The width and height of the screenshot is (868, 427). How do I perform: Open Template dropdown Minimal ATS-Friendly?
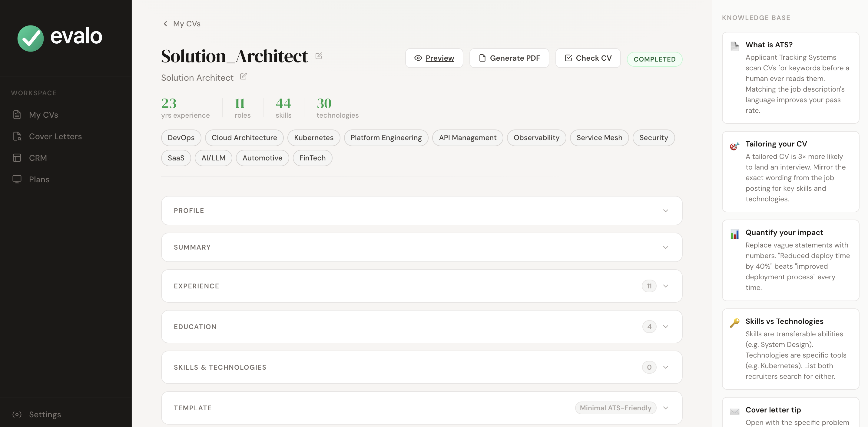615,408
